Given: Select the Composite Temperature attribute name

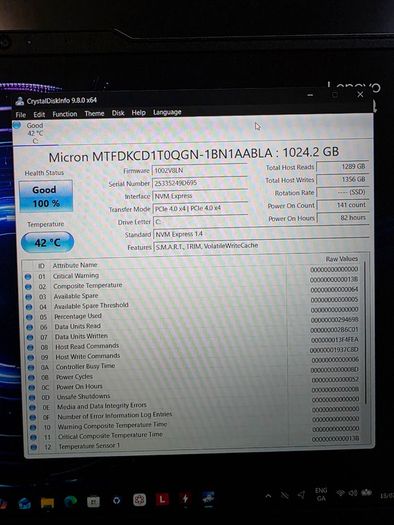Looking at the screenshot, I should 88,286.
